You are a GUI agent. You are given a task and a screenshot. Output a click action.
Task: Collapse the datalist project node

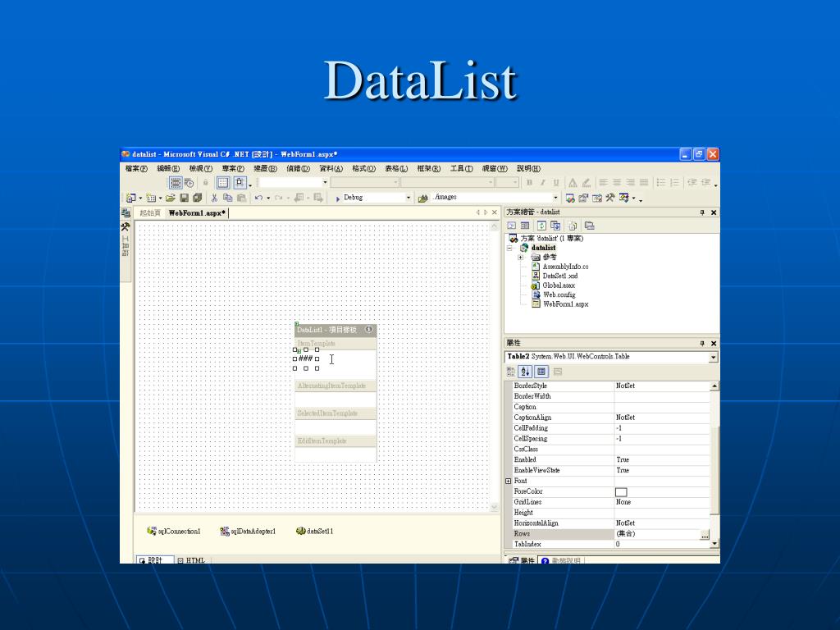pyautogui.click(x=510, y=248)
